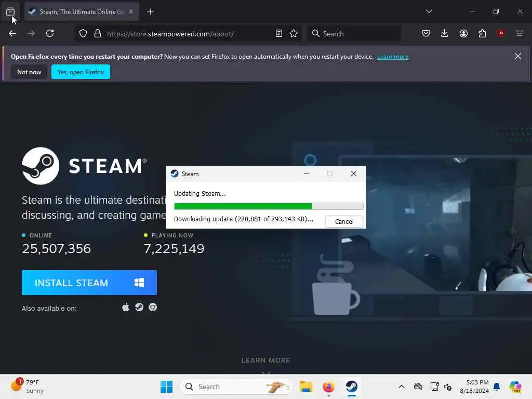Open uBlock Origin extension icon
The image size is (532, 399).
[501, 33]
